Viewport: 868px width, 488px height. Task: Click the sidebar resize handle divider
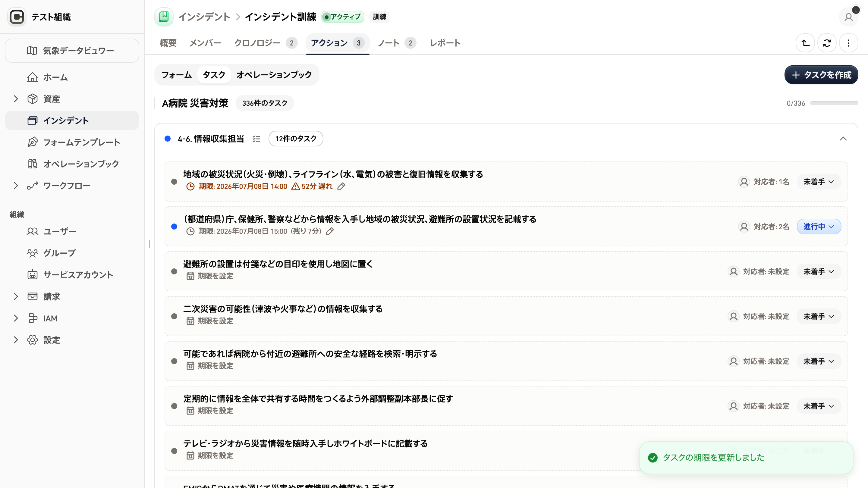point(149,244)
